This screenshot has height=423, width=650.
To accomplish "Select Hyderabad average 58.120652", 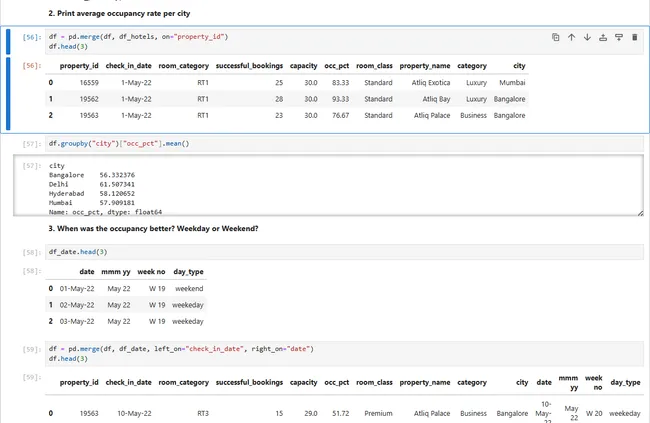I will [x=117, y=194].
